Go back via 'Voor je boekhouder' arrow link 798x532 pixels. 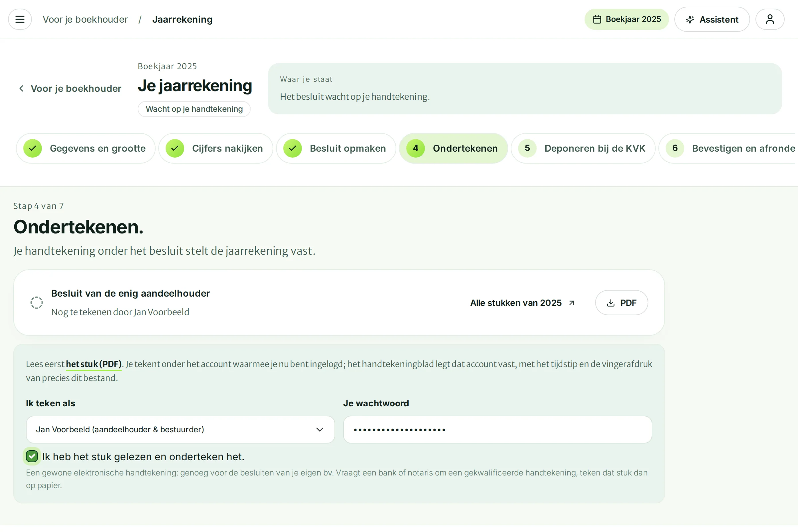[70, 88]
